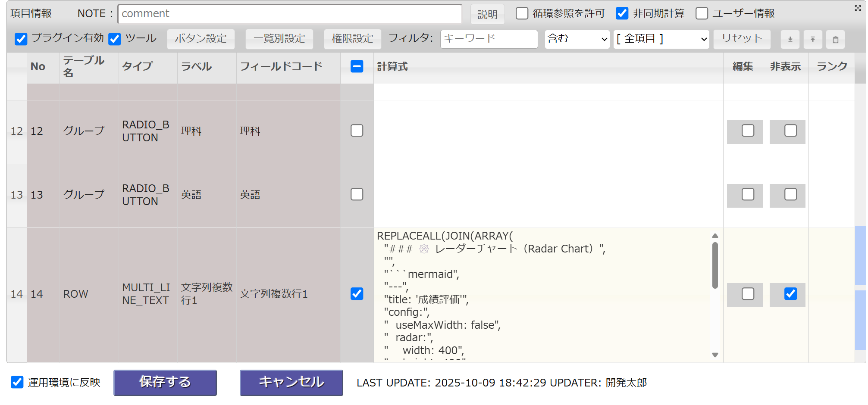Toggle プラグイン有効 checkbox

point(21,39)
